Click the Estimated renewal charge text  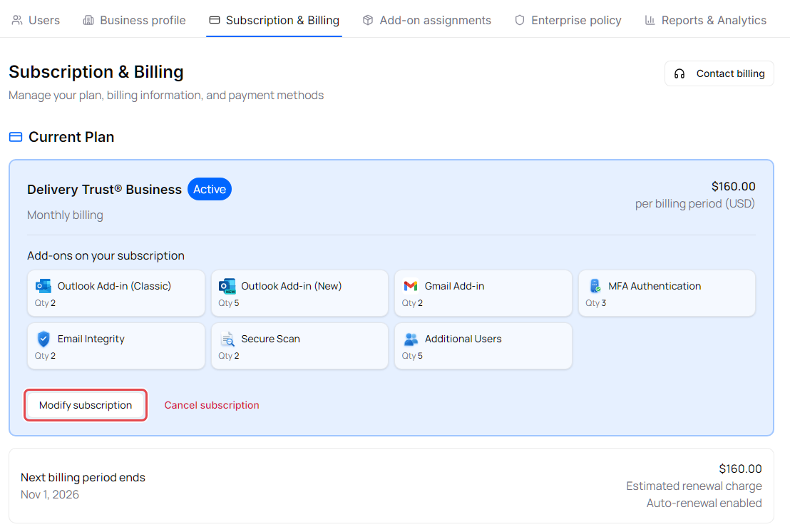[x=694, y=486]
